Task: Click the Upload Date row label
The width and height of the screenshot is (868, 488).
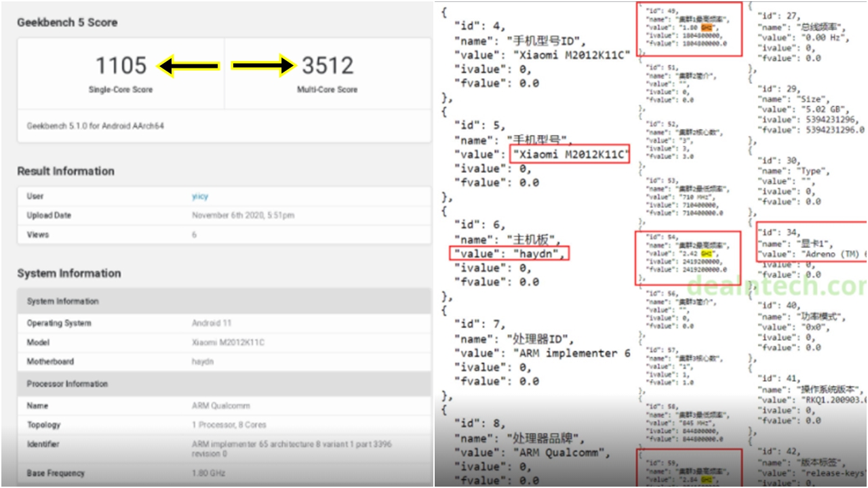Action: coord(49,216)
